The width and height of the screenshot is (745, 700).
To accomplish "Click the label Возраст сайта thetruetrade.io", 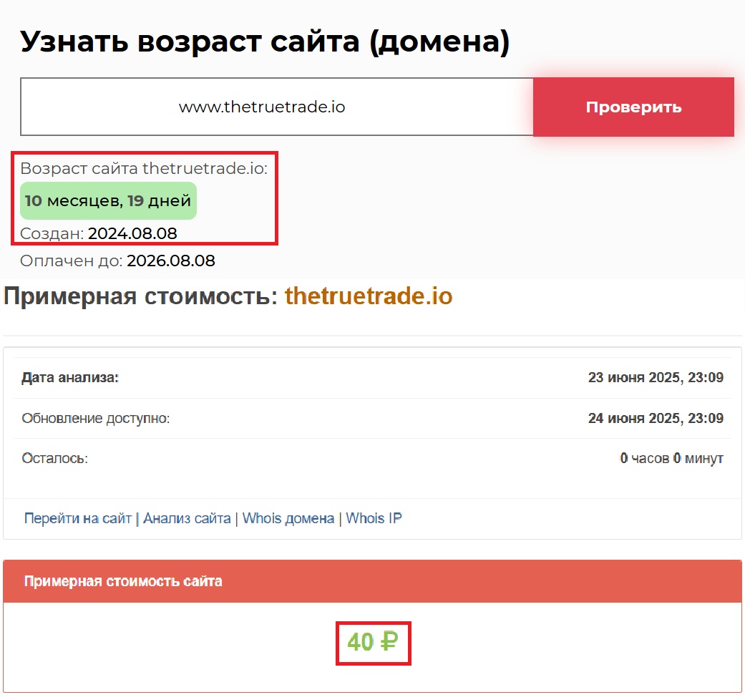I will pos(143,169).
